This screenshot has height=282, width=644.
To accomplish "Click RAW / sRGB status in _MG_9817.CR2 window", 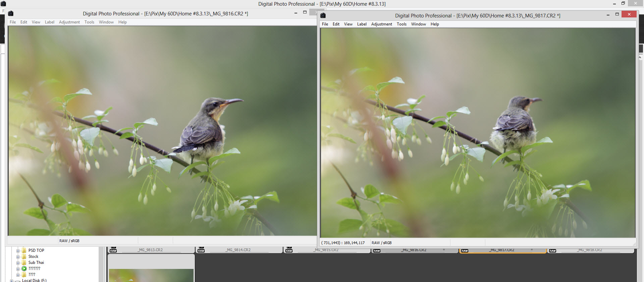I will (x=382, y=243).
